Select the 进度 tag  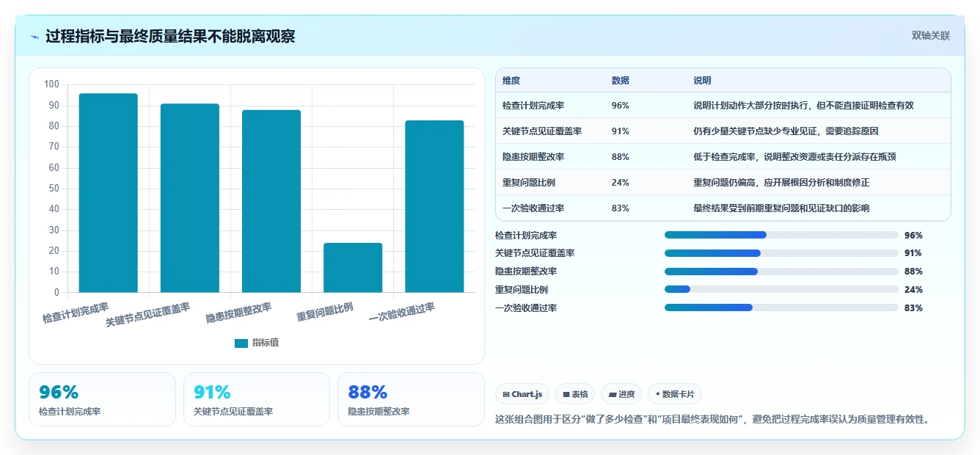pos(621,394)
